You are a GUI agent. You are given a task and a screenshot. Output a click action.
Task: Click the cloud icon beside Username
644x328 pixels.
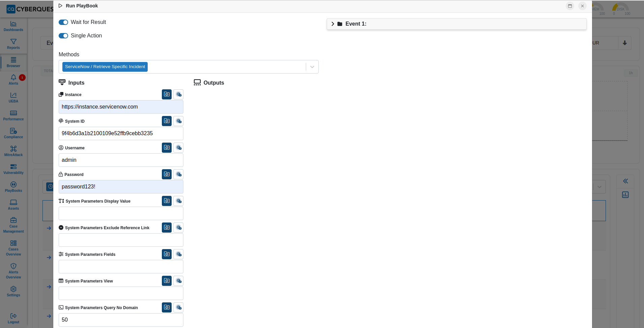click(178, 148)
